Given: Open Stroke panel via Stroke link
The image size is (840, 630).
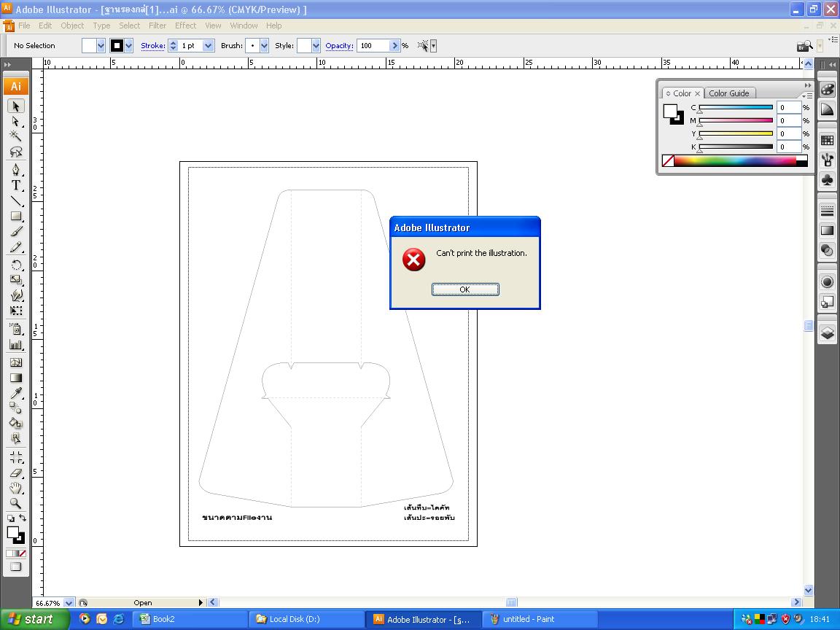Looking at the screenshot, I should (x=152, y=45).
